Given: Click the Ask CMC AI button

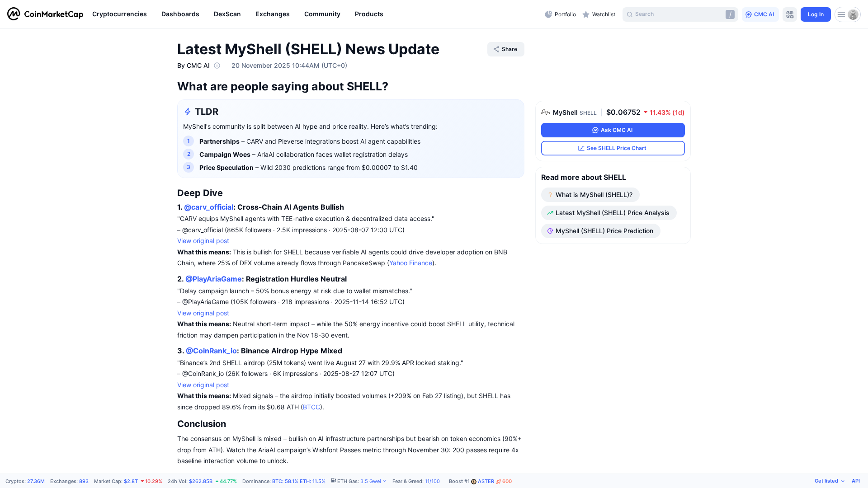Looking at the screenshot, I should coord(613,130).
